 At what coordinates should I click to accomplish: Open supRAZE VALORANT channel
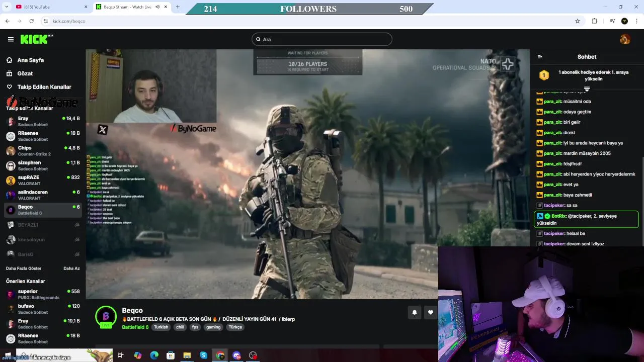point(42,180)
